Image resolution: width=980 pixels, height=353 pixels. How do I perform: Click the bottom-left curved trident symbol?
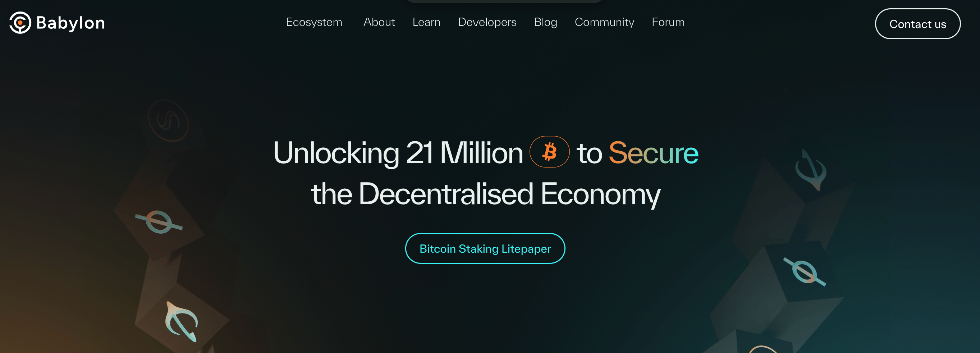pos(182,321)
